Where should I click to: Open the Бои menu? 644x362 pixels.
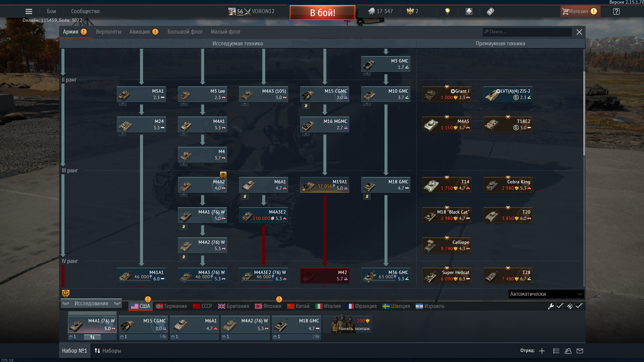[x=51, y=11]
